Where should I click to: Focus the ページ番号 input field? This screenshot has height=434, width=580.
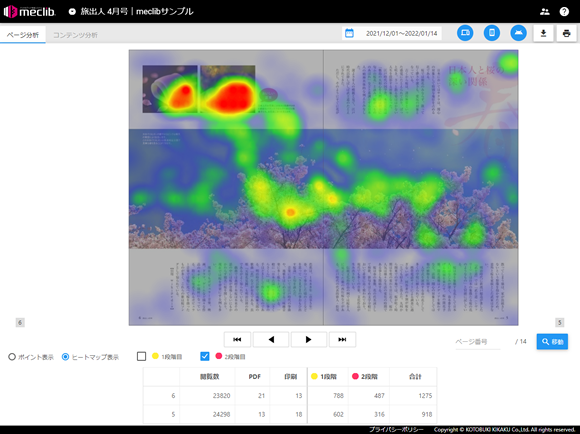pos(478,342)
